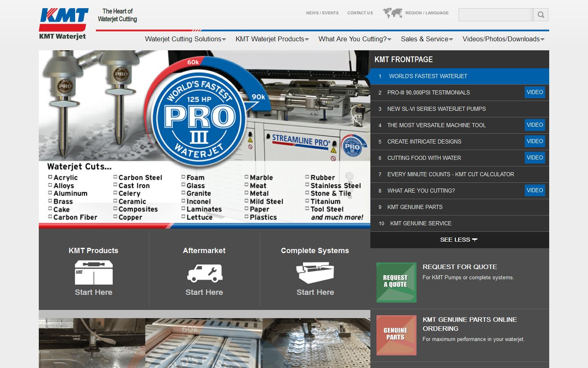Collapse the frontpage list with SEE LESS

coord(459,240)
